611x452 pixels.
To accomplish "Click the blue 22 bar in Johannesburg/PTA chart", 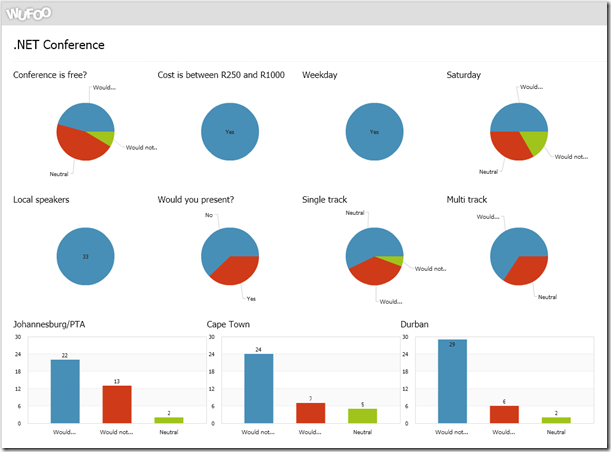I will coord(65,391).
